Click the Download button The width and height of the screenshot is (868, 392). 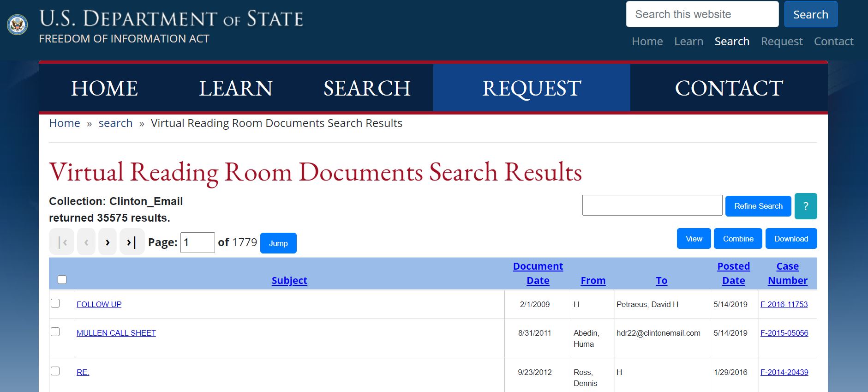click(791, 239)
